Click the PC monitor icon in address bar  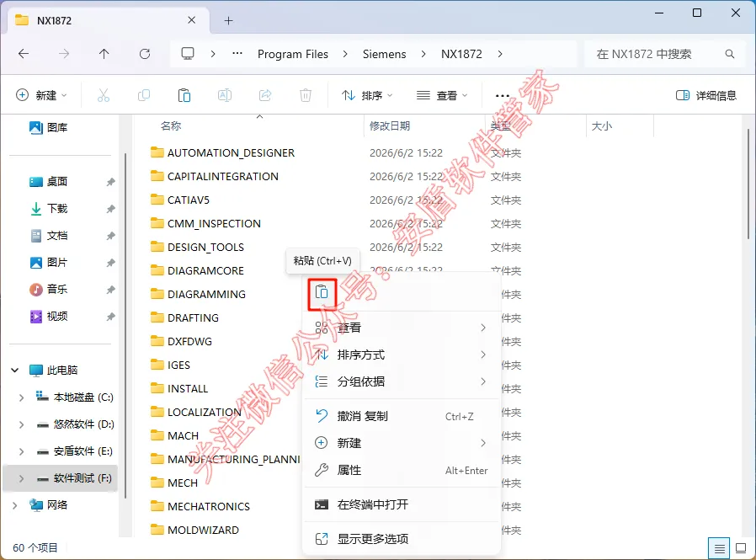(188, 54)
